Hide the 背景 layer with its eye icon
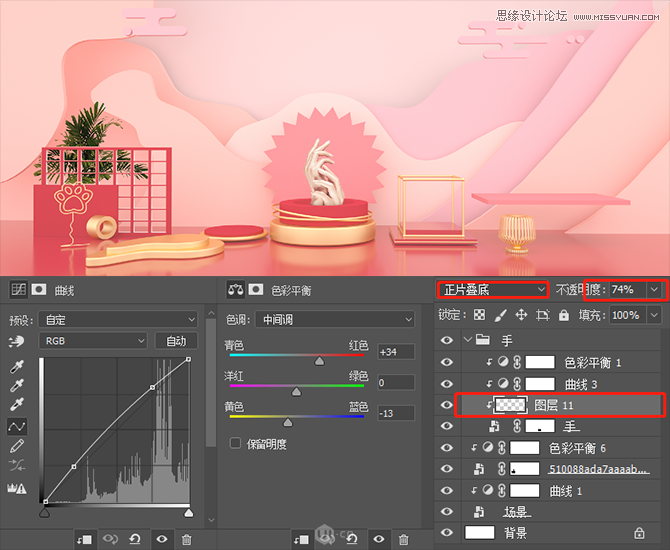The image size is (670, 550). [447, 533]
